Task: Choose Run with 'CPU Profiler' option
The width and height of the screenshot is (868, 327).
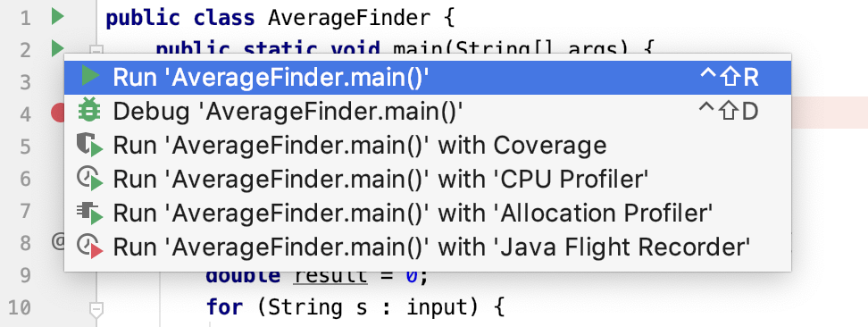Action: tap(428, 180)
